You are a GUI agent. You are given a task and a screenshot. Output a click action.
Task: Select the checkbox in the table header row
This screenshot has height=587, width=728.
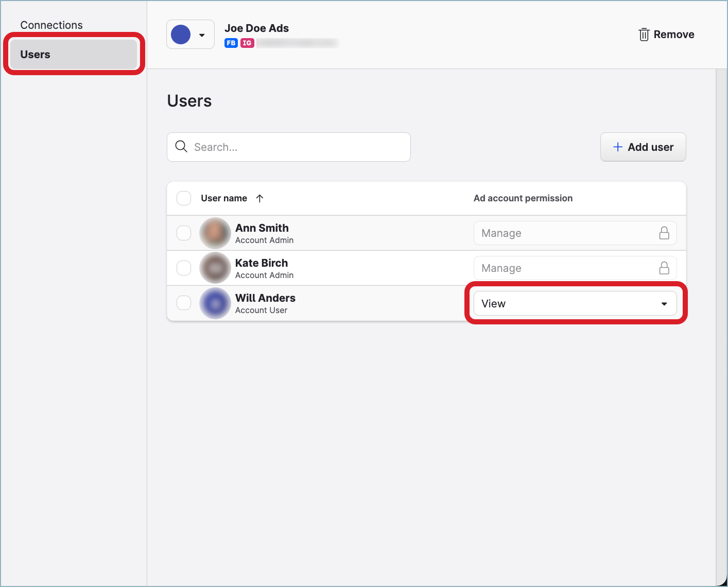coord(184,198)
